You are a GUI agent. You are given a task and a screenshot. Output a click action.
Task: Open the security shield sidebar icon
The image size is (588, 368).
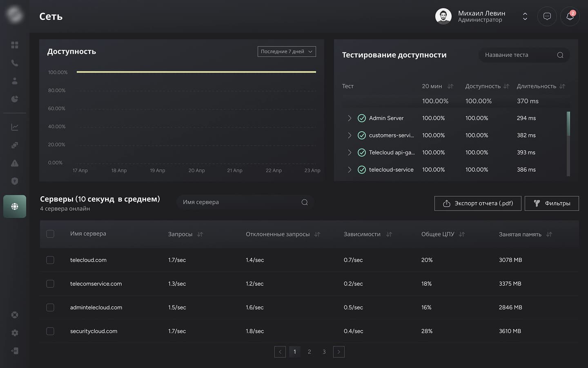[15, 181]
